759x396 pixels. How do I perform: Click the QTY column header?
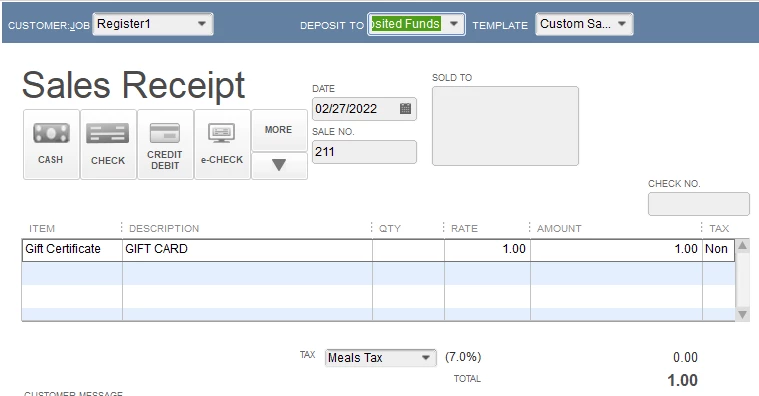coord(390,228)
